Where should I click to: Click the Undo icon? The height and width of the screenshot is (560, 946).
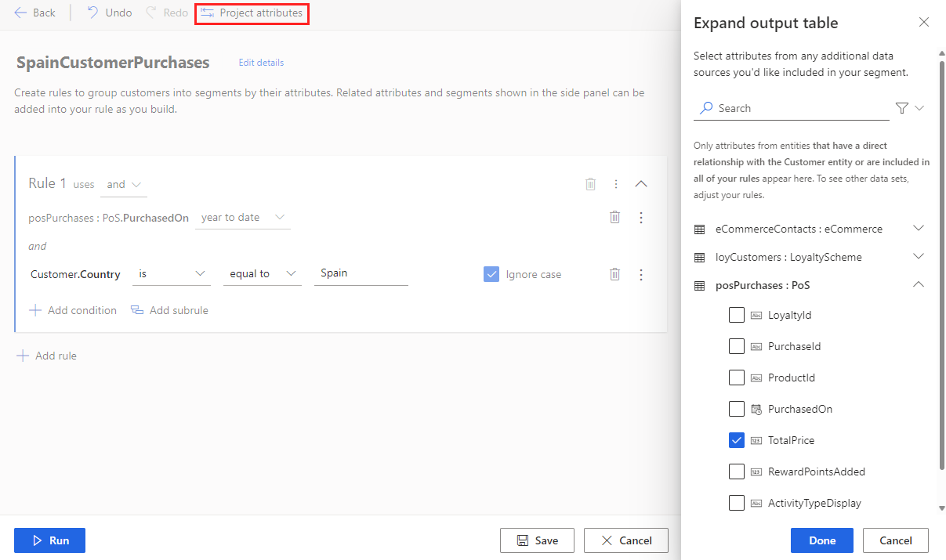[x=94, y=12]
